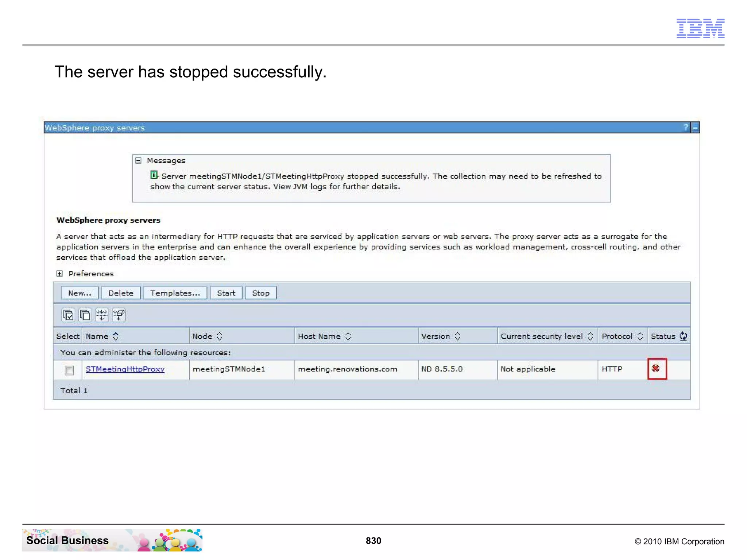Select the Not applicable security cell

pos(547,370)
